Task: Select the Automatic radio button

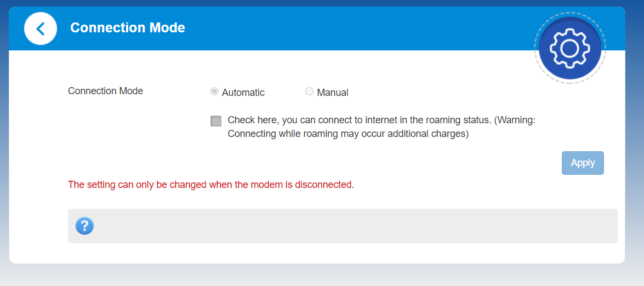Action: [x=214, y=91]
